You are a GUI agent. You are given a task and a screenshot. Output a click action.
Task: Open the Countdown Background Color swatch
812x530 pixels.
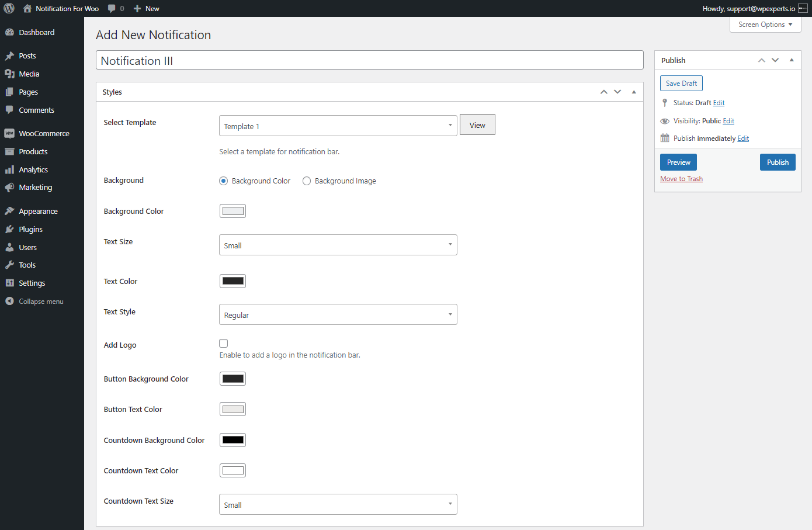click(x=233, y=440)
